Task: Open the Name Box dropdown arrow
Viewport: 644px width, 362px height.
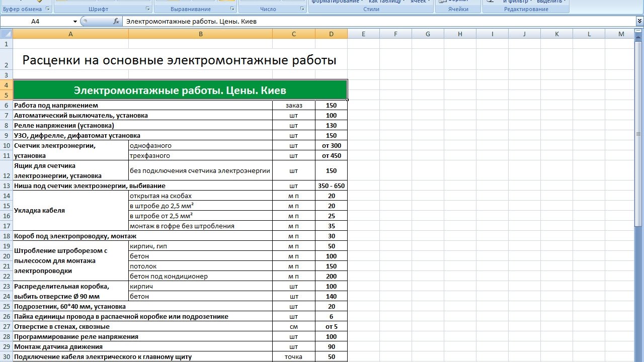Action: click(75, 21)
